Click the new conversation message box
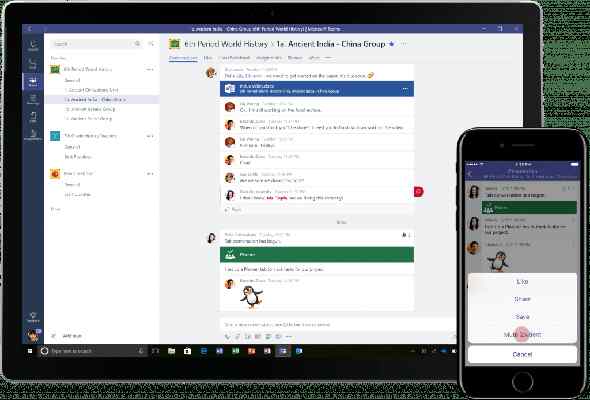 tap(337, 324)
